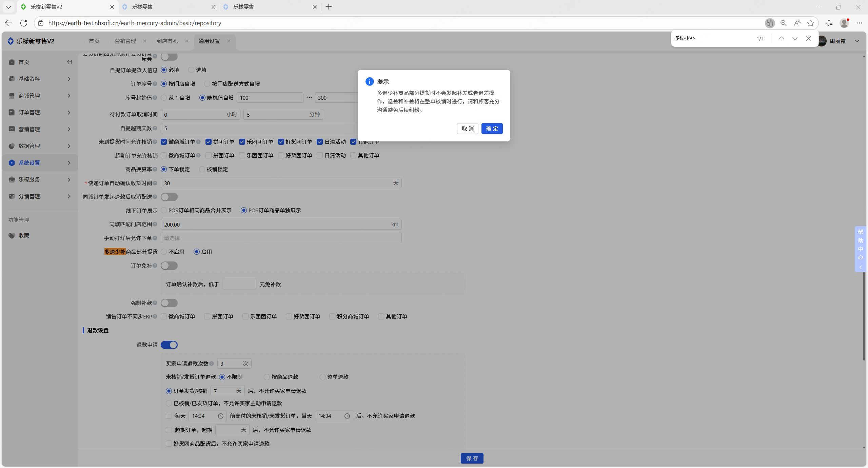This screenshot has width=868, height=468.
Task: Close the find bar with the X icon
Action: [x=809, y=38]
